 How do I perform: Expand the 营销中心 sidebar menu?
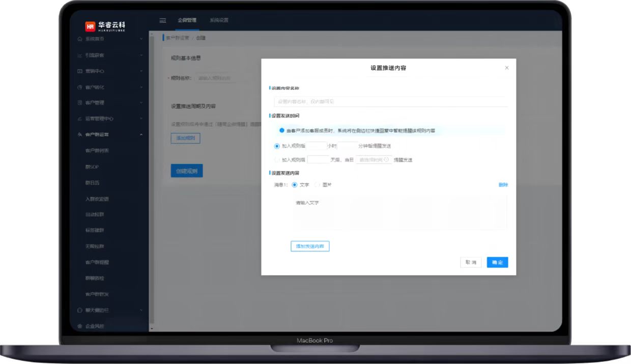point(141,71)
